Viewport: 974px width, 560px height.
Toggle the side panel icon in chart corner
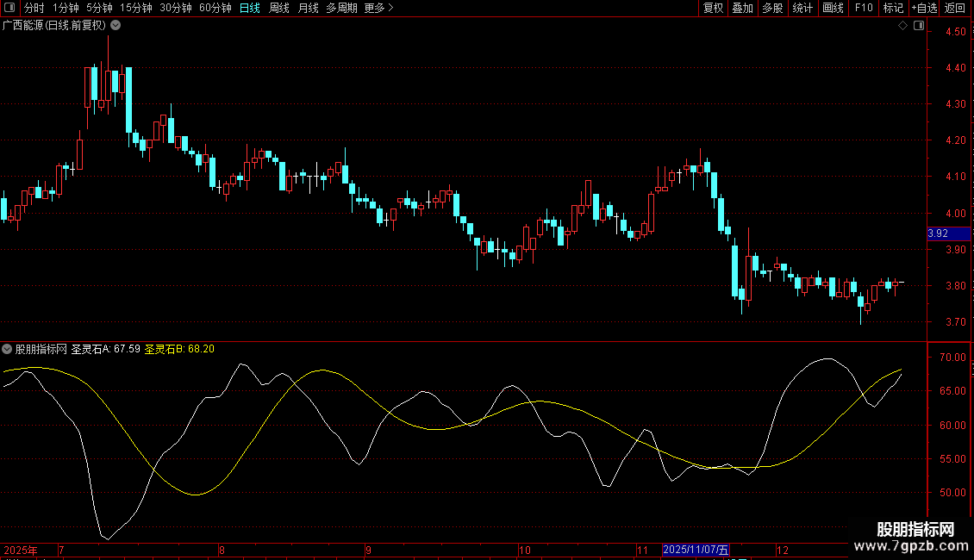919,26
